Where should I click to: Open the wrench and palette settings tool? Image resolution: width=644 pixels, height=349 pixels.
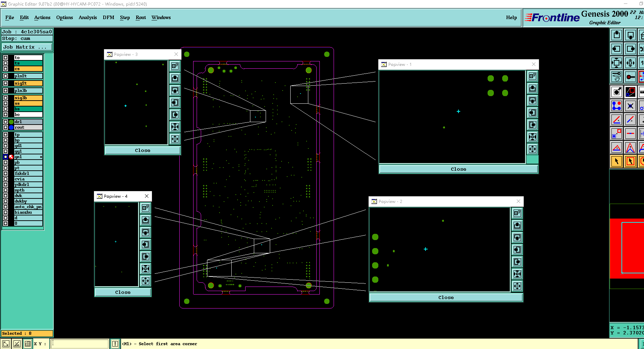(x=617, y=77)
